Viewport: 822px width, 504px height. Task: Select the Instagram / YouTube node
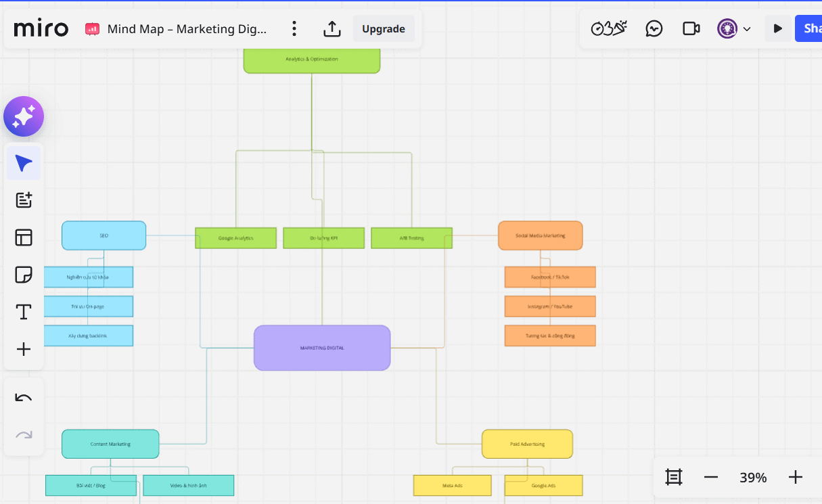(550, 306)
